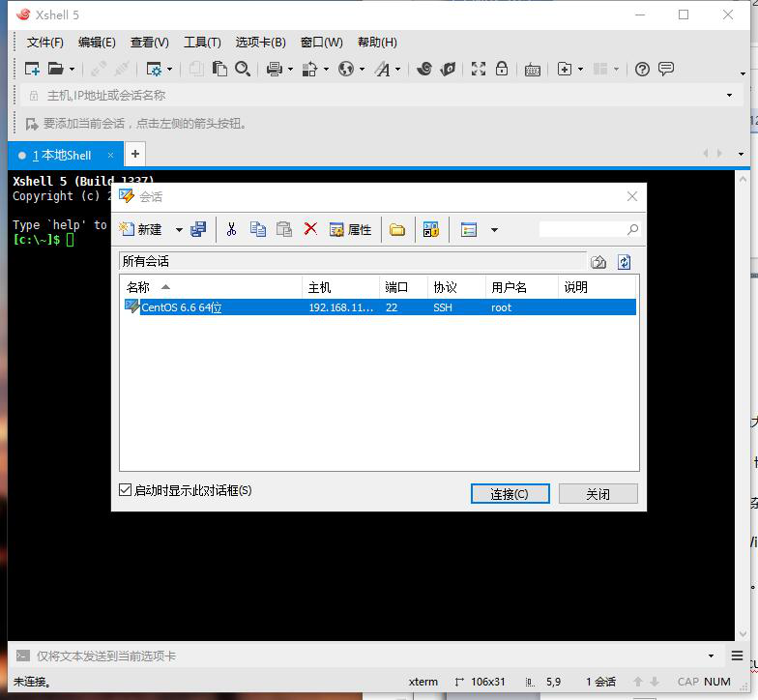The height and width of the screenshot is (700, 758).
Task: Close the Sessions dialog with X
Action: point(632,196)
